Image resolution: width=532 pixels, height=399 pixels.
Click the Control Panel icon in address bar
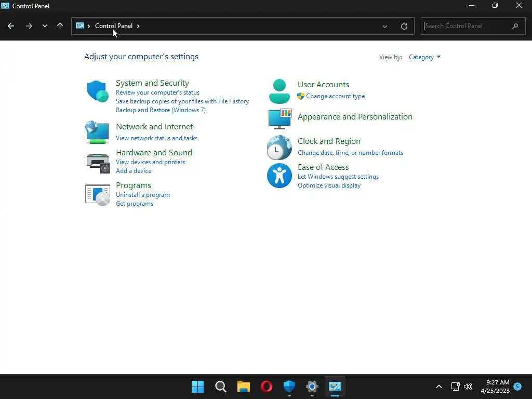(x=80, y=26)
